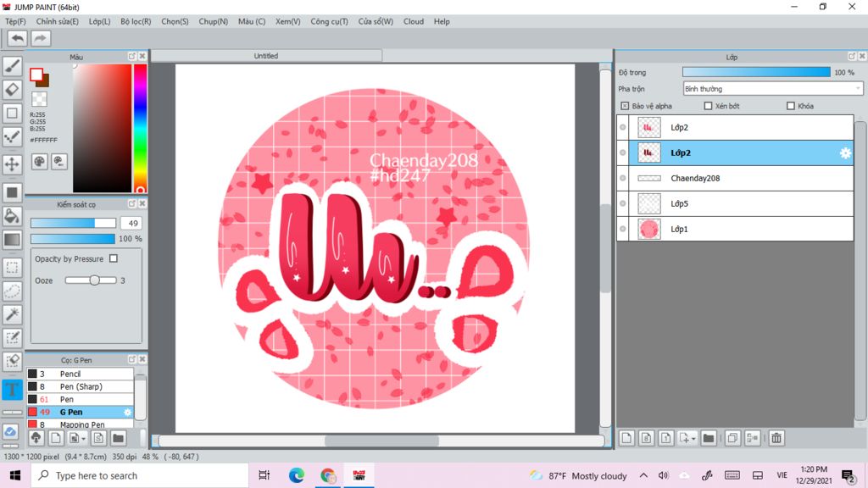Hide the Chaenday208 layer
The image size is (868, 488).
(623, 178)
